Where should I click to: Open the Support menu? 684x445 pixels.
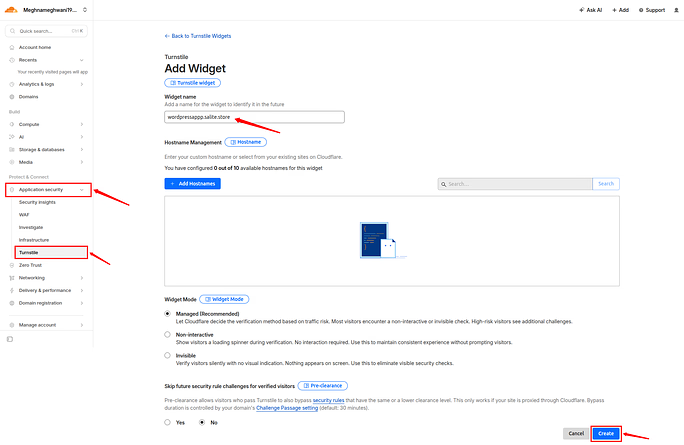pos(652,10)
